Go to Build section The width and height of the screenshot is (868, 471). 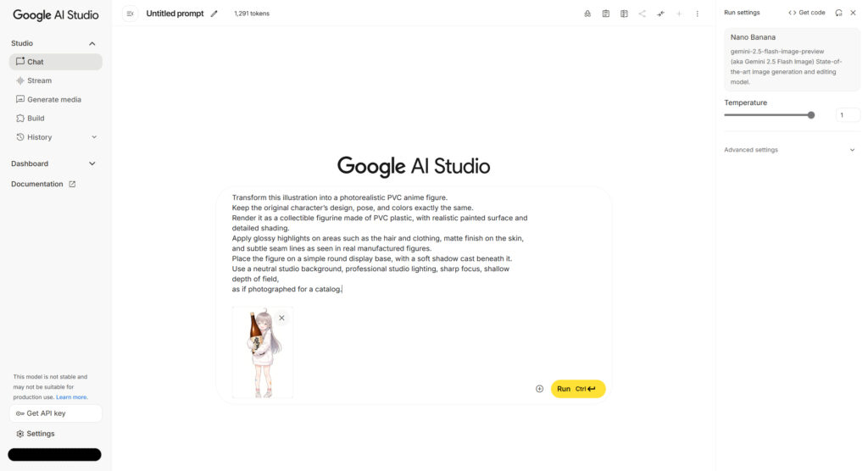point(55,119)
